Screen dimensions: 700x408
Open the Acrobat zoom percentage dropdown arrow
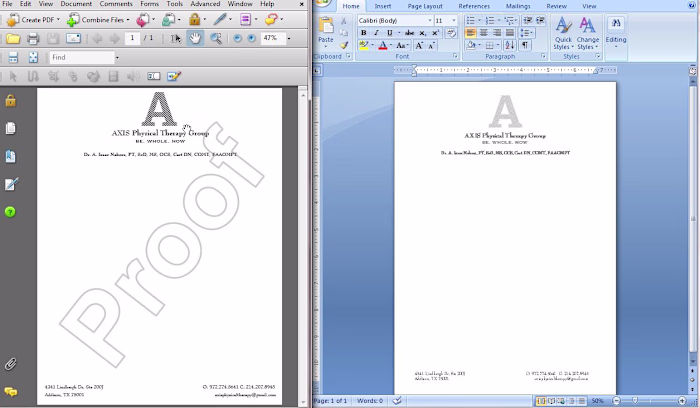pos(289,38)
